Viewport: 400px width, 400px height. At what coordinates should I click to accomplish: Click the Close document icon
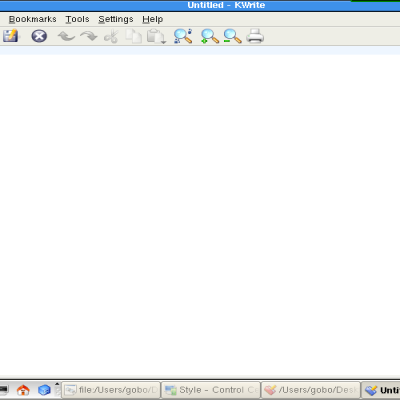coord(39,36)
